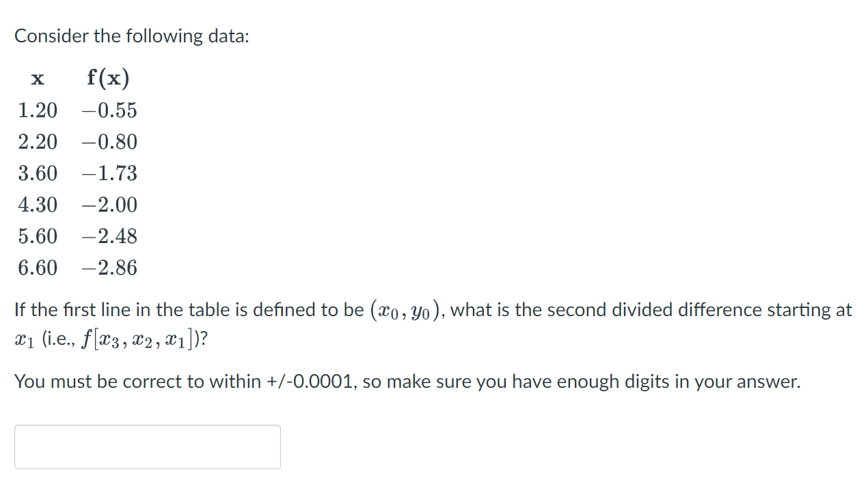Viewport: 868px width, 493px height.
Task: Select the x column header
Action: click(38, 79)
